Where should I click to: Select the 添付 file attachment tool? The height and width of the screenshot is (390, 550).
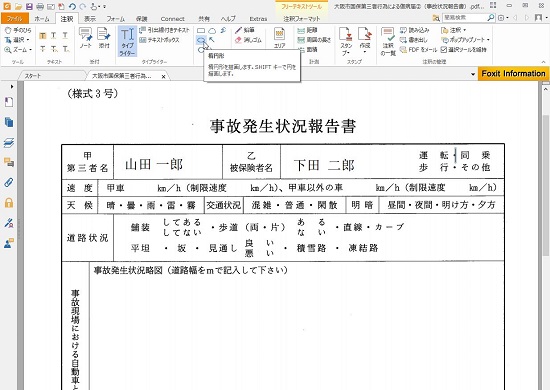coord(104,38)
